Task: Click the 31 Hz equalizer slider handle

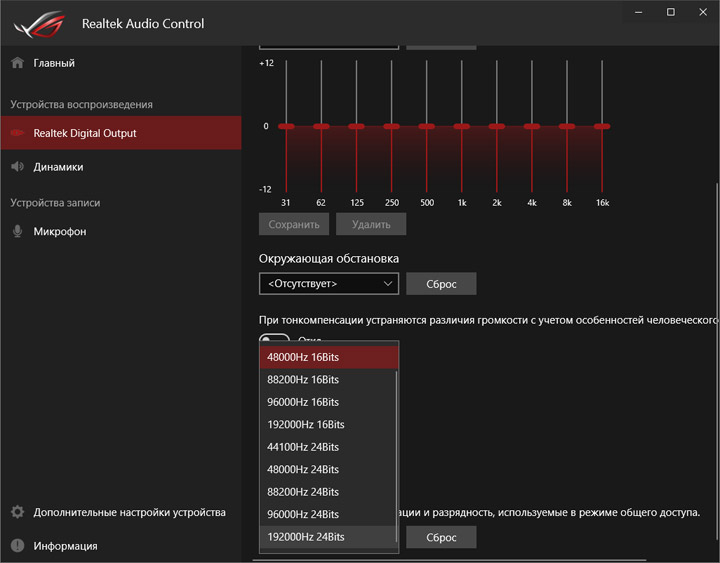Action: pyautogui.click(x=286, y=127)
